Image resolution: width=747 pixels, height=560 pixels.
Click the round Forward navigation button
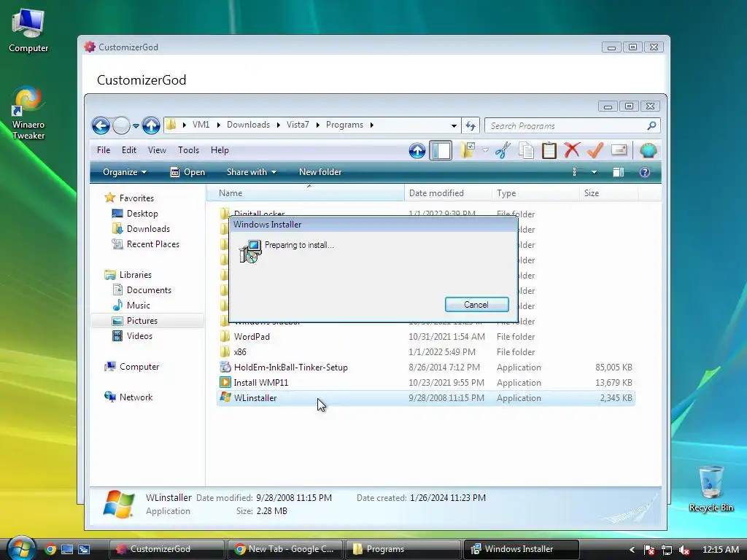click(122, 125)
